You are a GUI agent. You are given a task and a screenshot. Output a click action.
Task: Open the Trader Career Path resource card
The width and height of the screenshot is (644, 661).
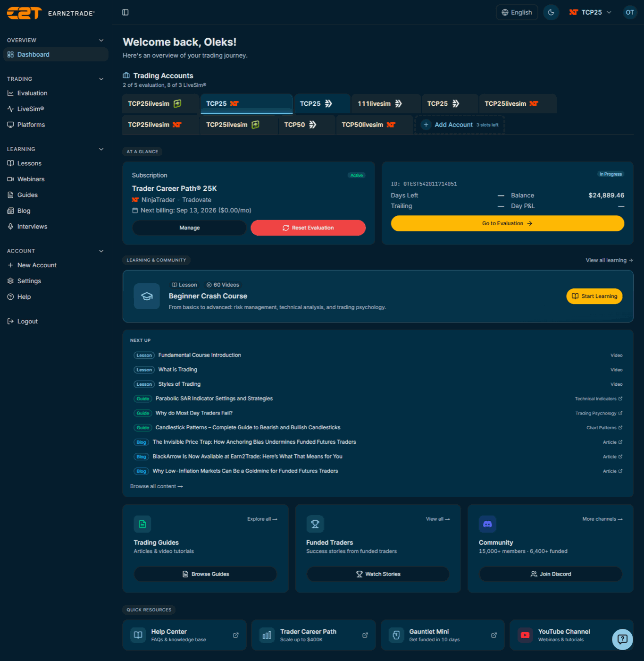313,635
